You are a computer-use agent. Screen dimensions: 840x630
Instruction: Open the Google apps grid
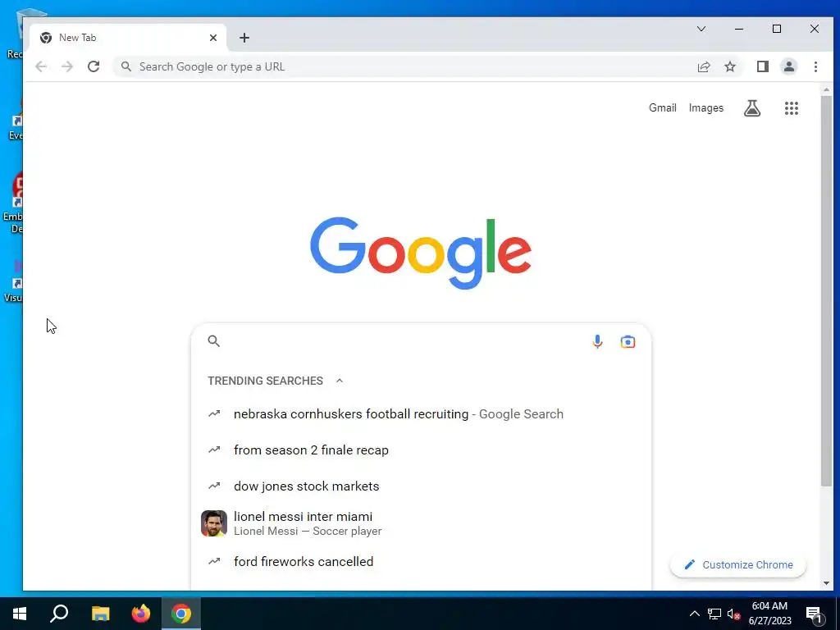(792, 108)
